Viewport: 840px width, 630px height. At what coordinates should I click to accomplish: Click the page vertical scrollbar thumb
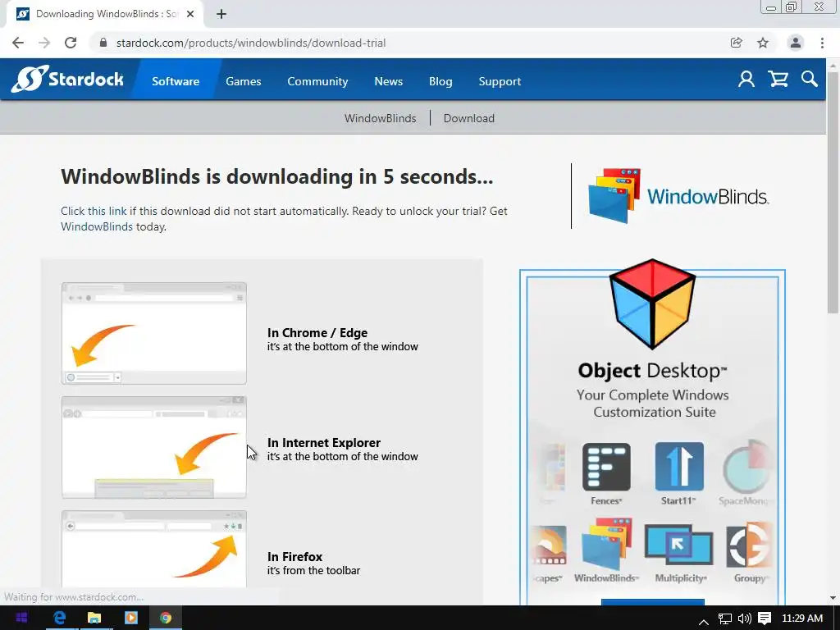(x=833, y=193)
